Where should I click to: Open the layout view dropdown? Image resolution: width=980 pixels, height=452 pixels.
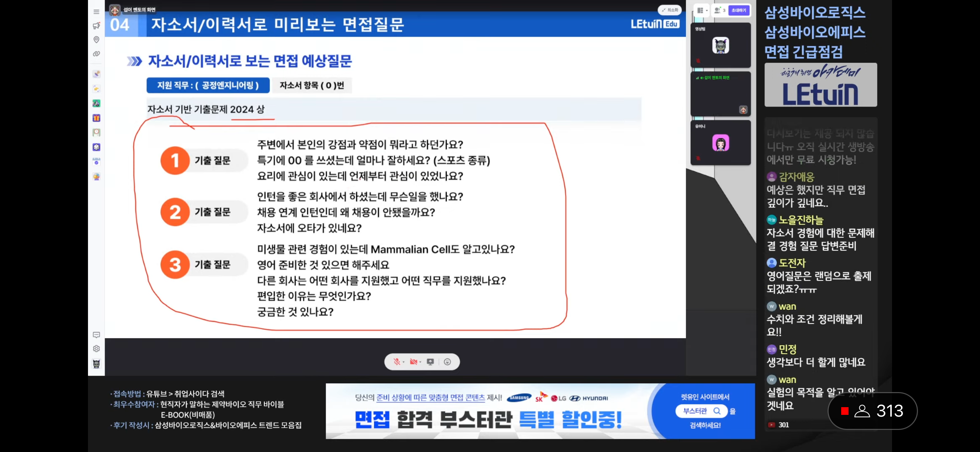pos(702,11)
